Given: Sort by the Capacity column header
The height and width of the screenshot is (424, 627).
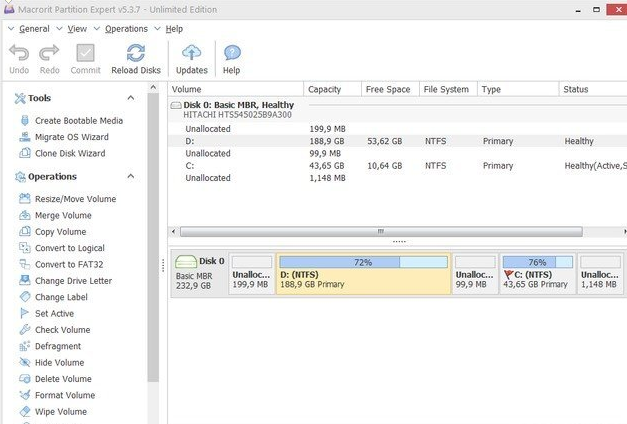Looking at the screenshot, I should point(333,89).
